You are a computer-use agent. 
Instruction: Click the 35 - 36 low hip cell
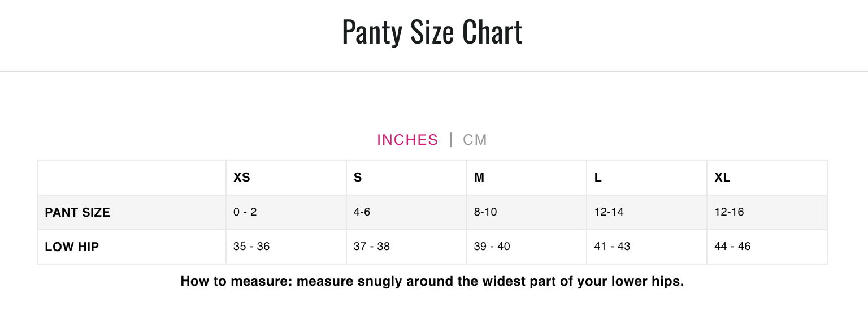point(286,247)
